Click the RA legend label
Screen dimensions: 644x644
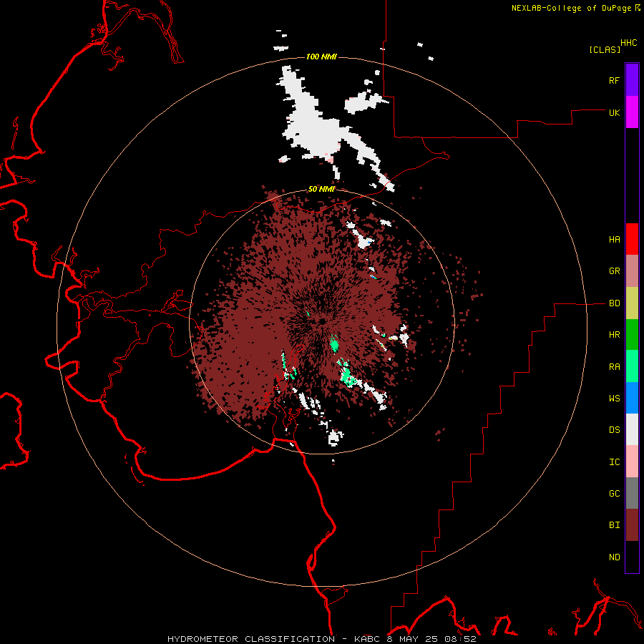click(614, 367)
